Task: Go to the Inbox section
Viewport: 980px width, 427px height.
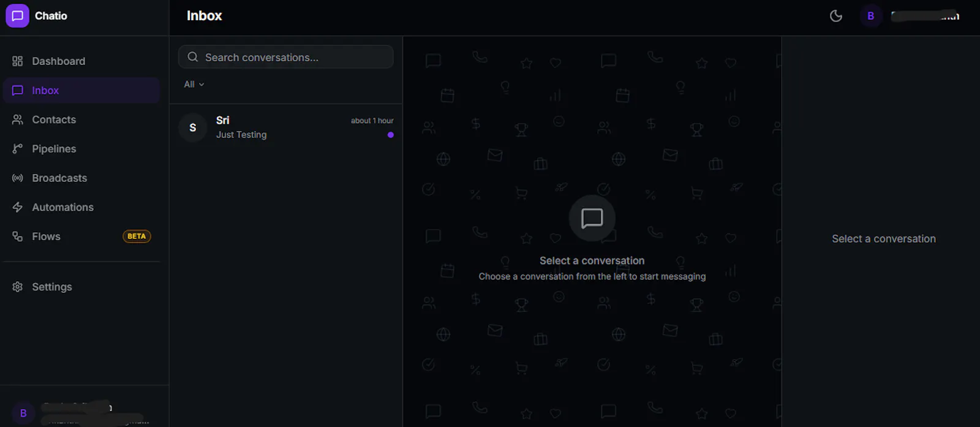Action: 81,91
